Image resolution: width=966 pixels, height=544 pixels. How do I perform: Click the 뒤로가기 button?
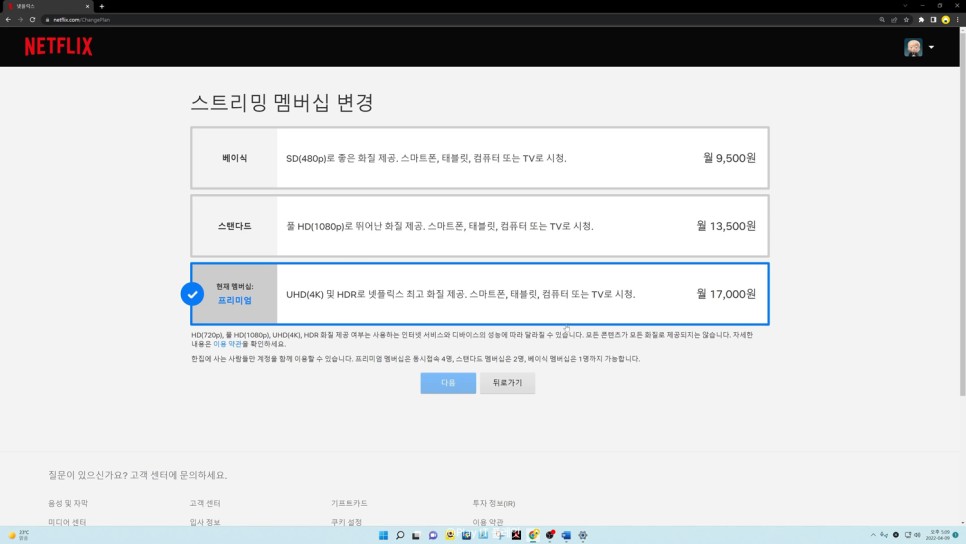point(507,383)
